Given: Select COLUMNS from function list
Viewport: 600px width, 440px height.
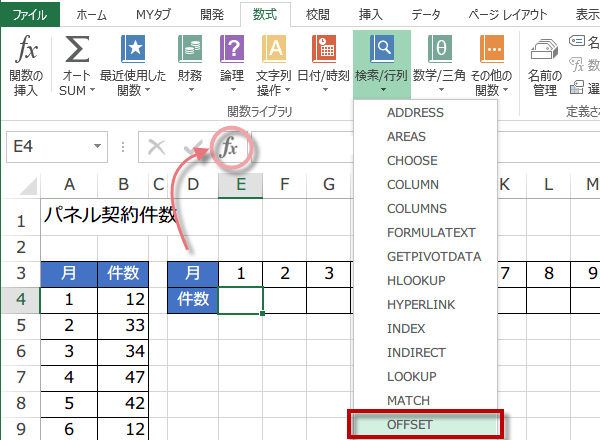Looking at the screenshot, I should tap(425, 209).
